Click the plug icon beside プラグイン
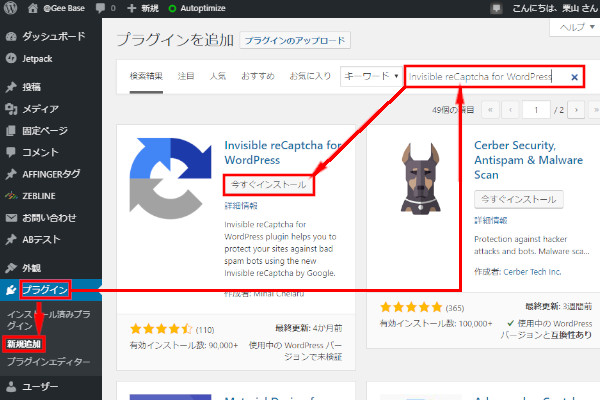 point(11,290)
